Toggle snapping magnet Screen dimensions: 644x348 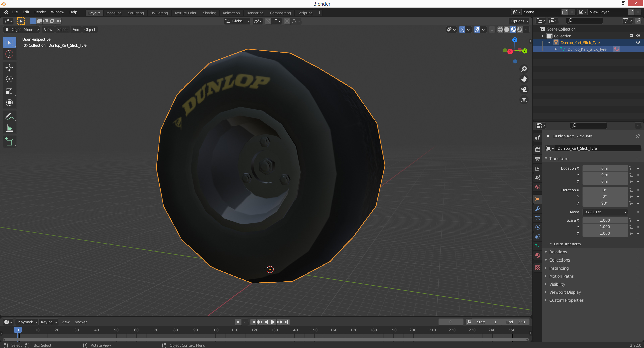(x=268, y=21)
